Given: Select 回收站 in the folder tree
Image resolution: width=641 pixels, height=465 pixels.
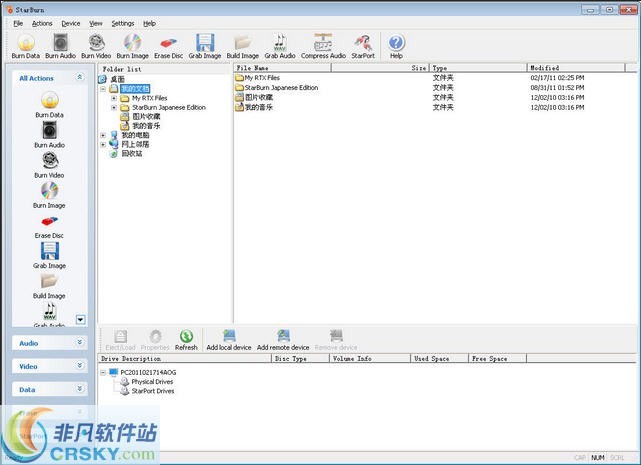Looking at the screenshot, I should point(132,153).
